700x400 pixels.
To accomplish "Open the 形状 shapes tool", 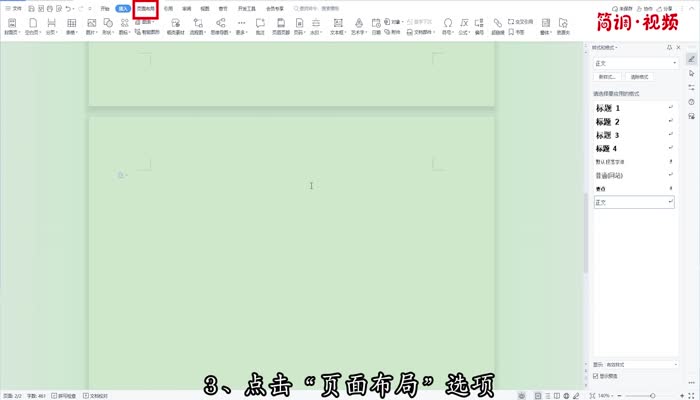I will [x=108, y=24].
